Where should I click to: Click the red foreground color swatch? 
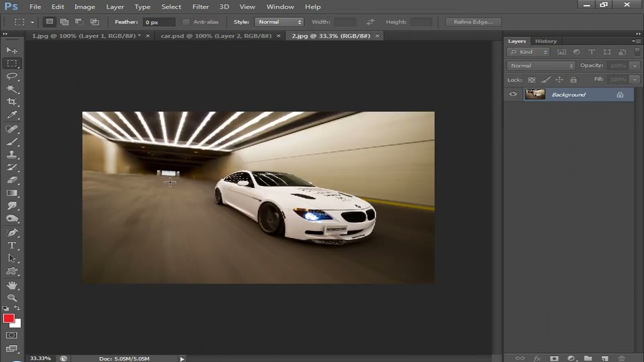point(8,318)
